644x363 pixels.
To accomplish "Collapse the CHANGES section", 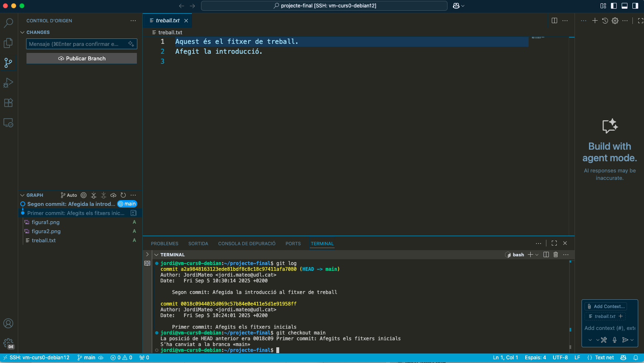I will [x=22, y=32].
